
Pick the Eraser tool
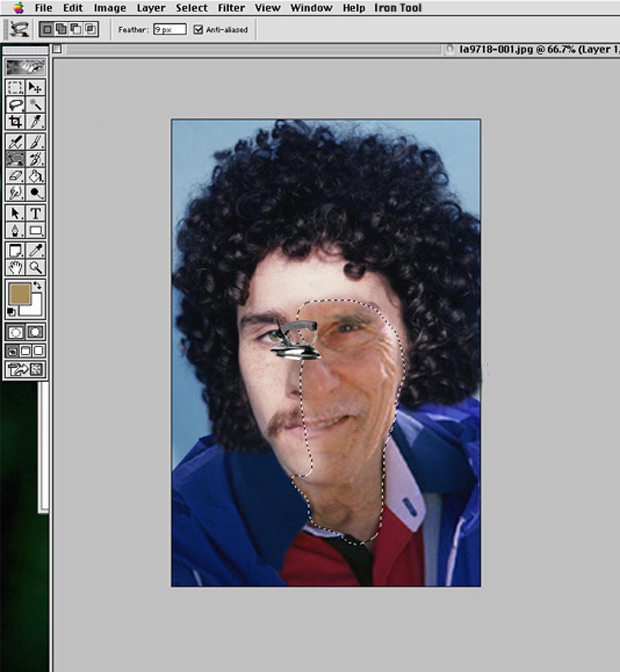point(16,177)
